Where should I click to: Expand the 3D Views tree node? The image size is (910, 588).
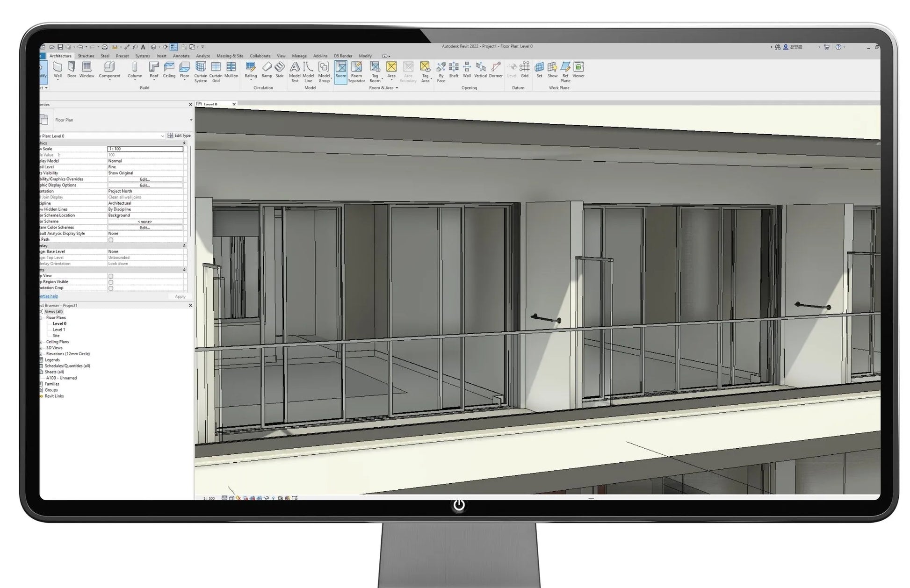click(x=41, y=348)
